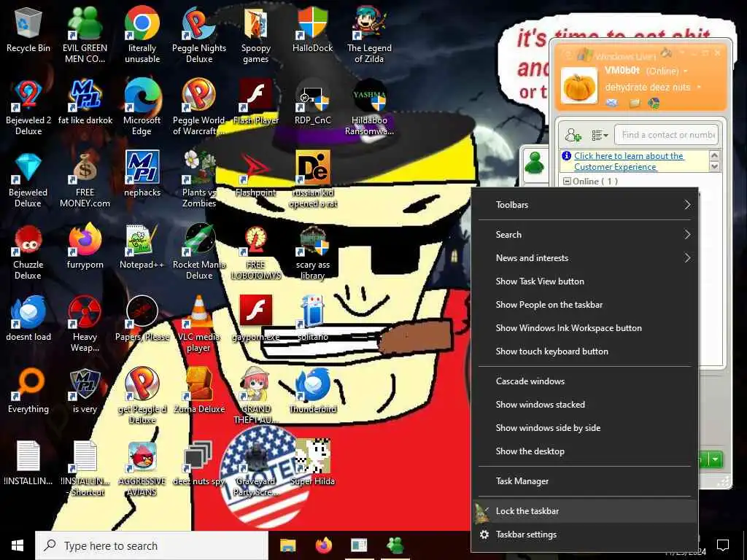Open the FREE MONEY.com icon
Viewport: 747px width, 560px height.
point(85,180)
